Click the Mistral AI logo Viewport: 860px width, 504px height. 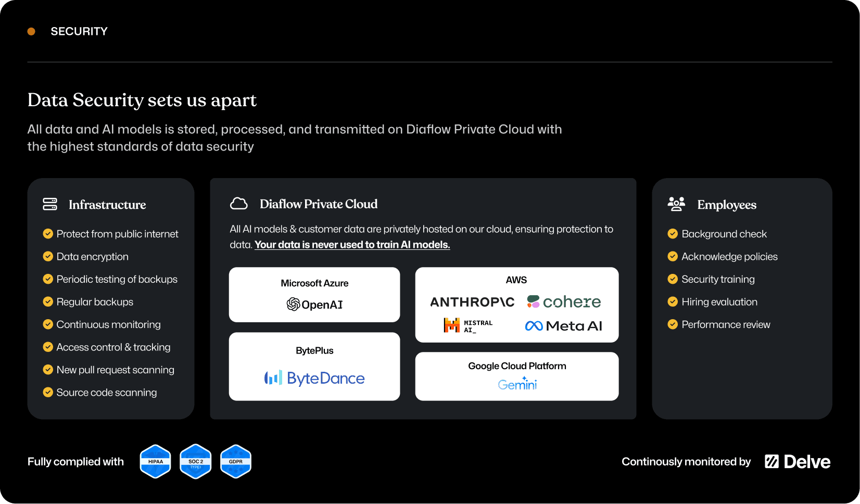(468, 326)
